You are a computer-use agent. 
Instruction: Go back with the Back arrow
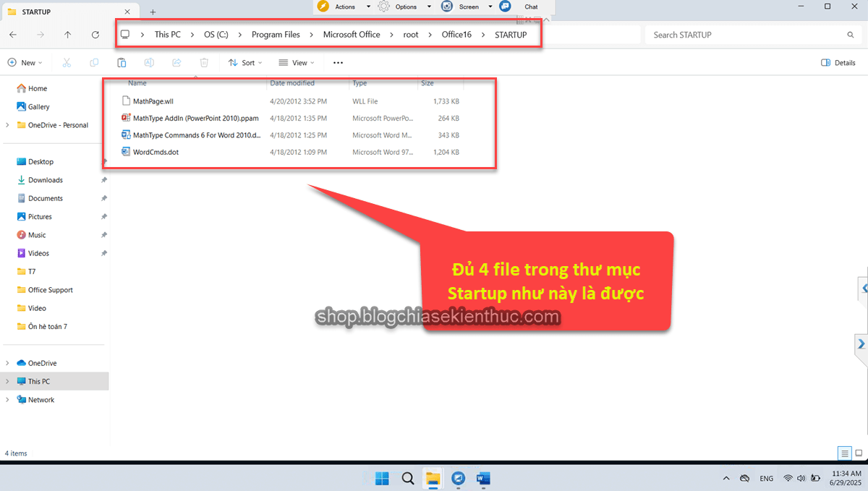[13, 35]
